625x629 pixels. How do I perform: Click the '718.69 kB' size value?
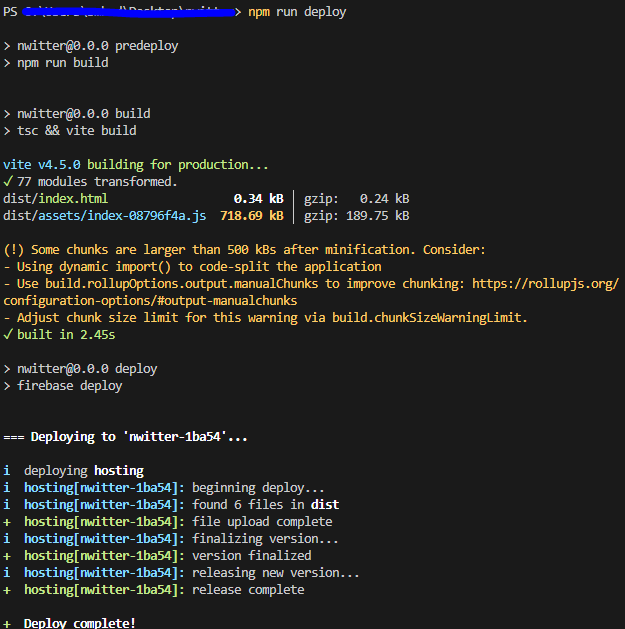tap(252, 216)
